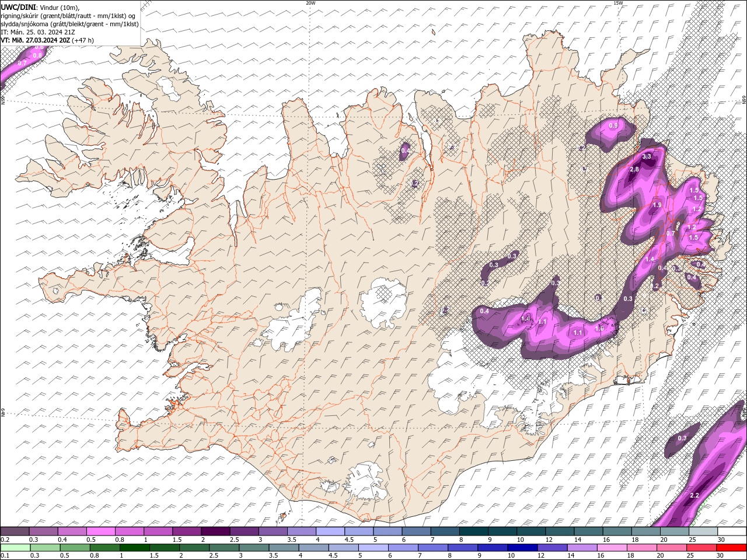Viewport: 747px width, 560px height.
Task: Select the snow legend swatch starting at 6
Action: click(416, 531)
